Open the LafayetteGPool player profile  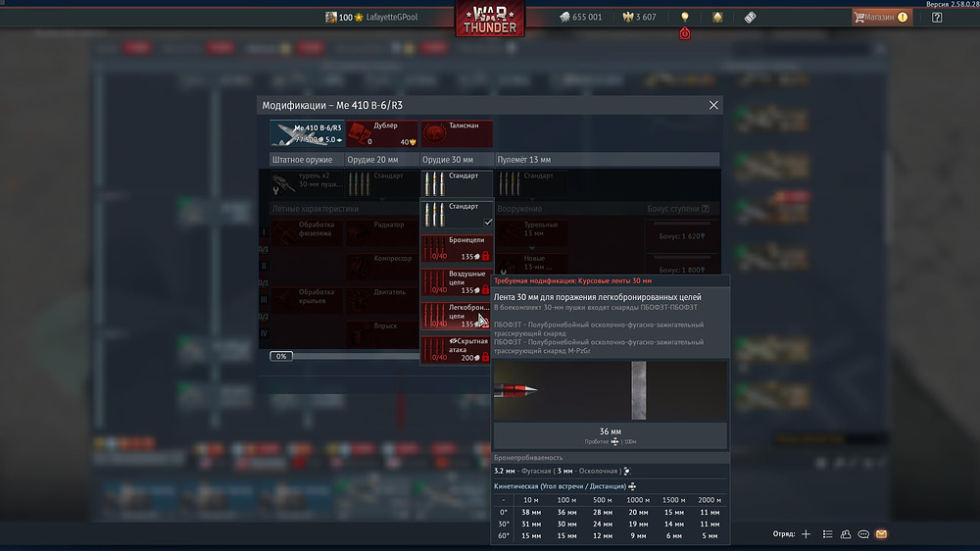[391, 17]
